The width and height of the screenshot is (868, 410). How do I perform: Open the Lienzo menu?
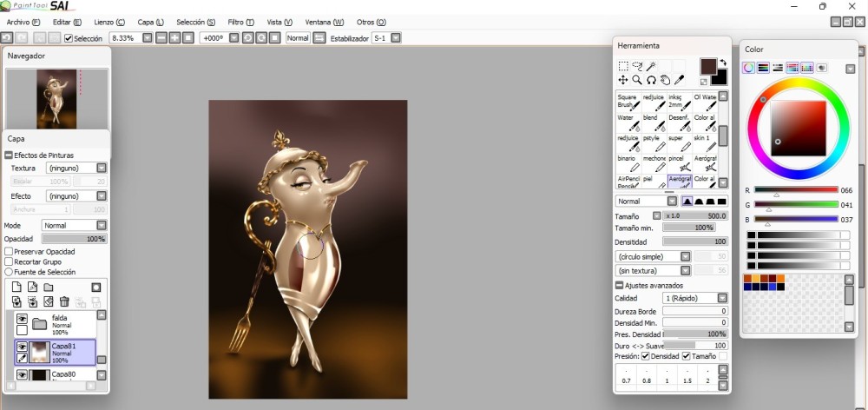click(109, 23)
